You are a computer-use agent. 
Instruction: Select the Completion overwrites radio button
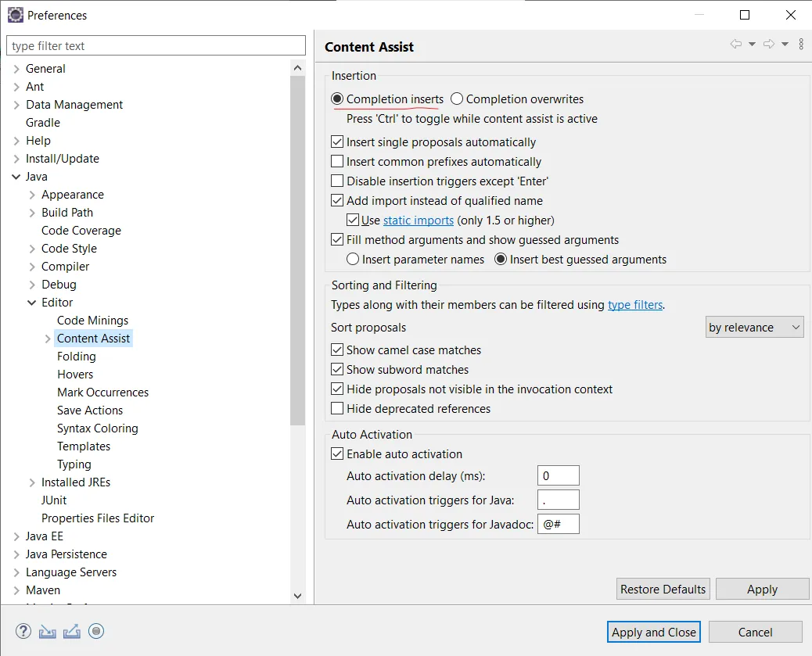[x=457, y=99]
